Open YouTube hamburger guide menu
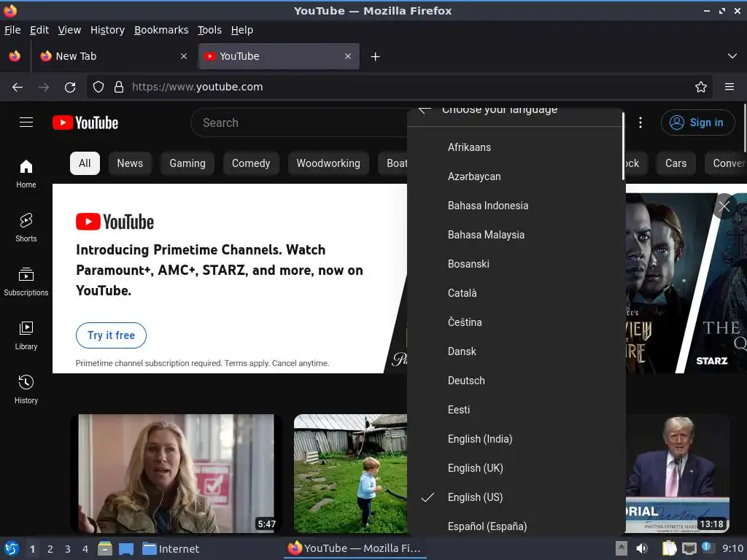This screenshot has height=560, width=747. (x=26, y=122)
